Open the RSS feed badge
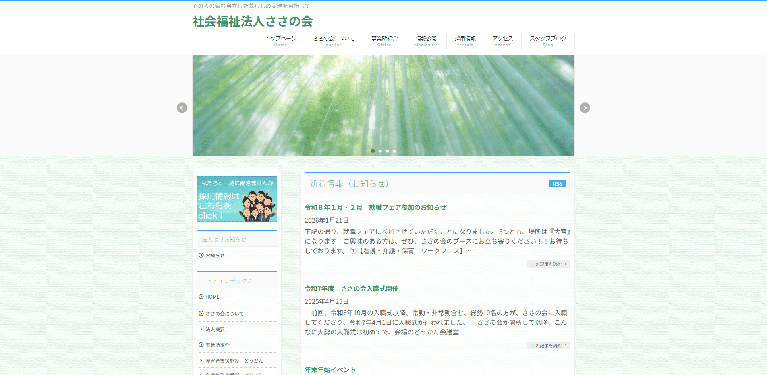The image size is (767, 375). click(x=557, y=184)
